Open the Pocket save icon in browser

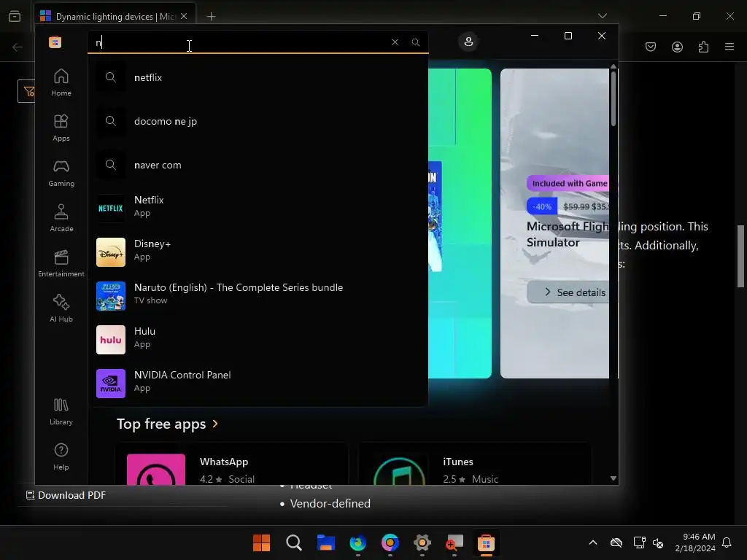click(x=651, y=47)
